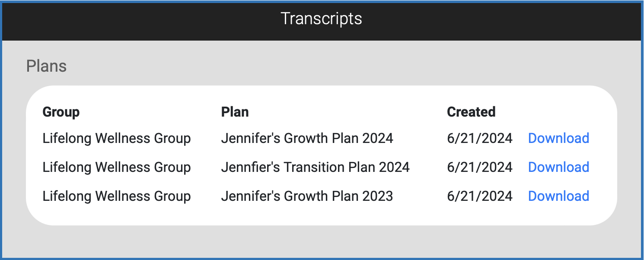644x260 pixels.
Task: Download Jennifer's Growth Plan 2023
Action: tap(558, 196)
